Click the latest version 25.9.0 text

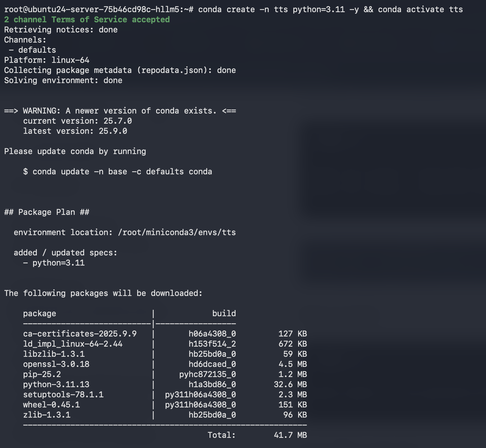[x=75, y=131]
